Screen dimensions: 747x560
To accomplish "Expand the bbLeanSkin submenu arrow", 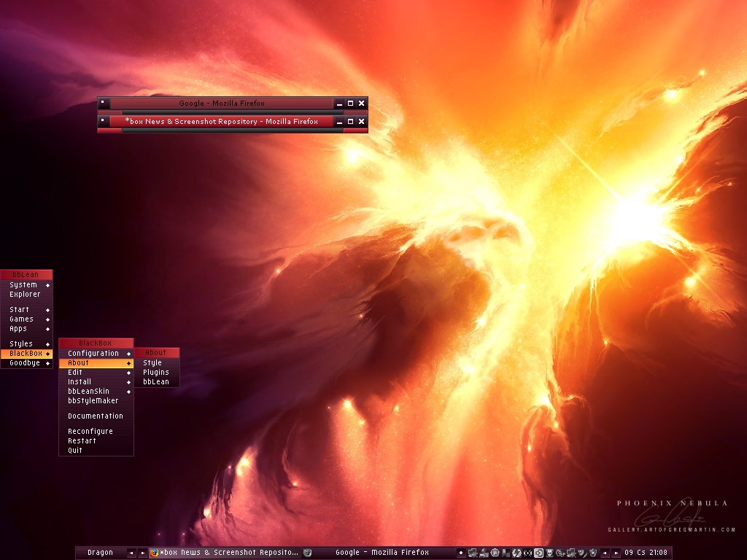I will (x=128, y=392).
